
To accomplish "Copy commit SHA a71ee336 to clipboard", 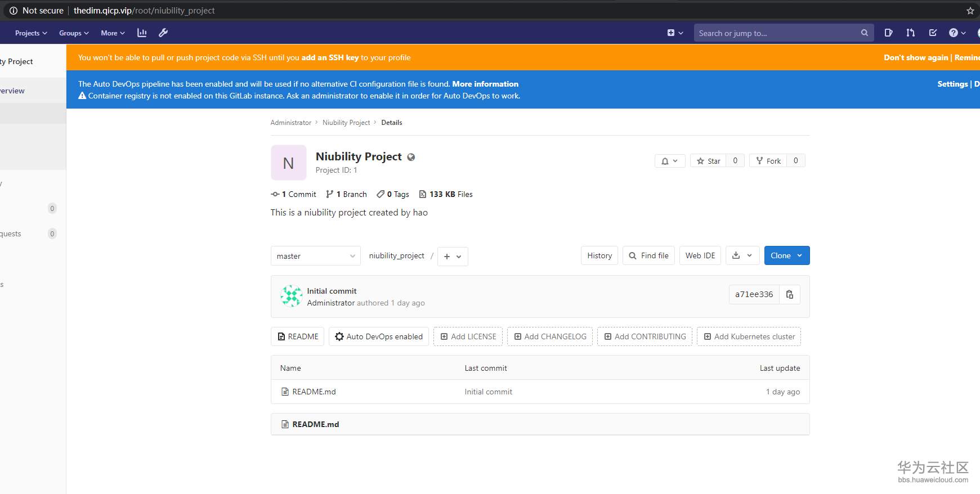I will [x=790, y=294].
